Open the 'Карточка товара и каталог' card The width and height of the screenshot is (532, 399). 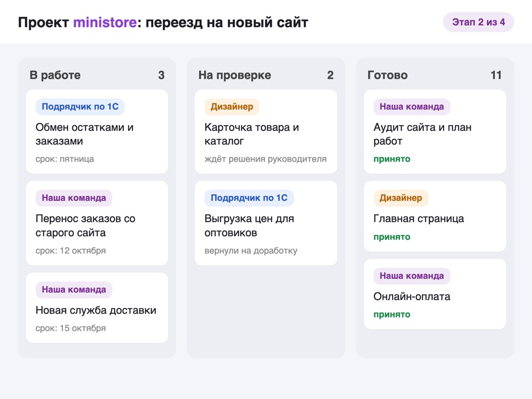pyautogui.click(x=266, y=131)
